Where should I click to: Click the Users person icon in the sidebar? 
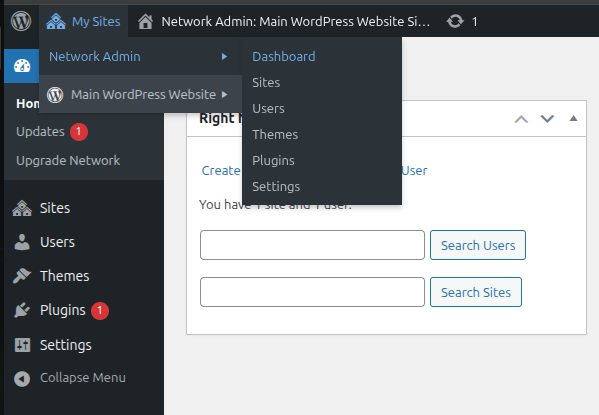(22, 242)
